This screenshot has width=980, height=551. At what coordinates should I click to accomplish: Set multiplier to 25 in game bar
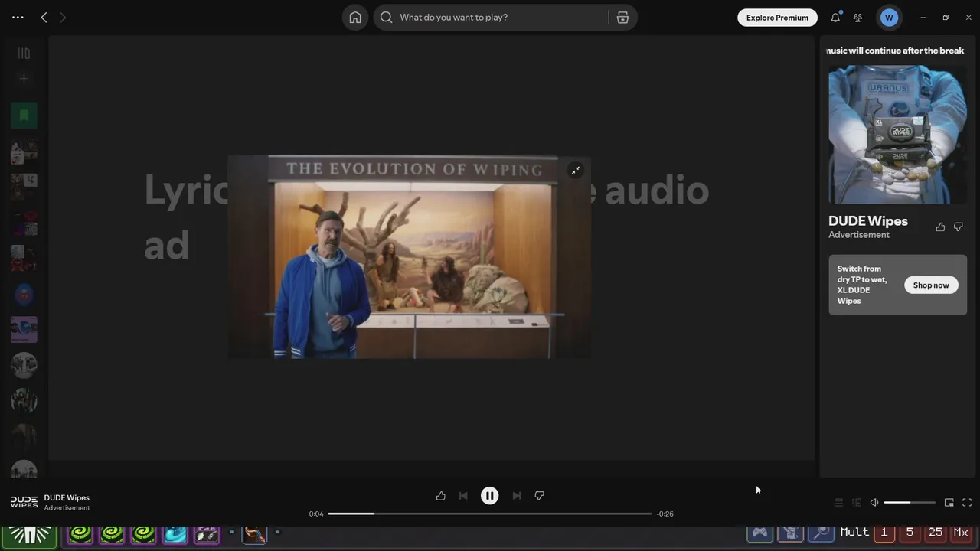936,533
